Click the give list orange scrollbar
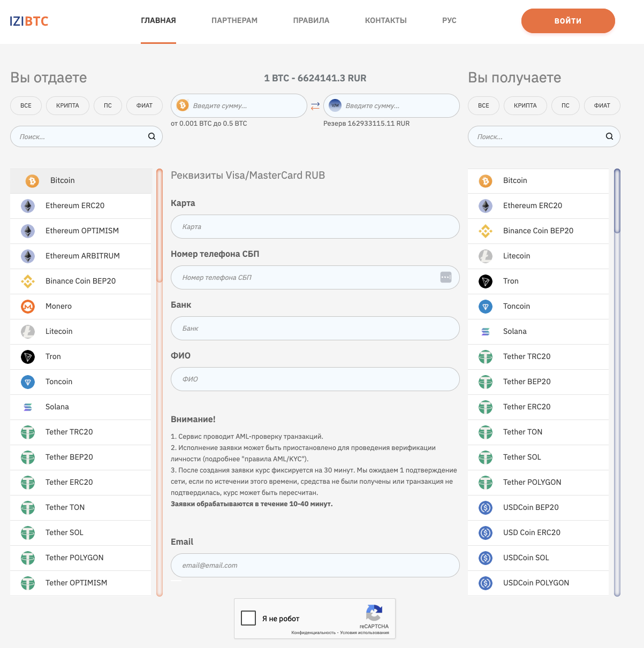This screenshot has height=648, width=644. pyautogui.click(x=160, y=225)
